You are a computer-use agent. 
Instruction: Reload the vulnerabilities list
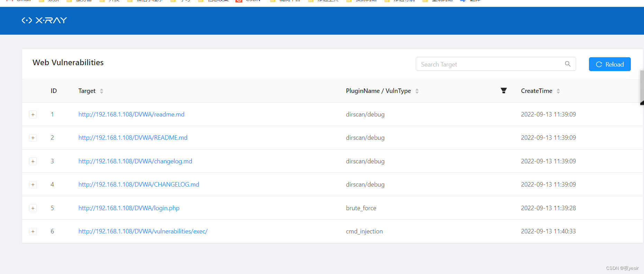tap(610, 64)
